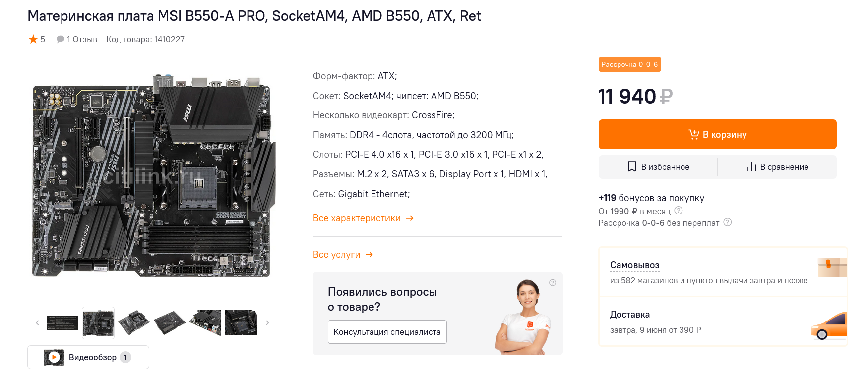Select first thumbnail of specification sheet
The width and height of the screenshot is (868, 375).
point(62,323)
